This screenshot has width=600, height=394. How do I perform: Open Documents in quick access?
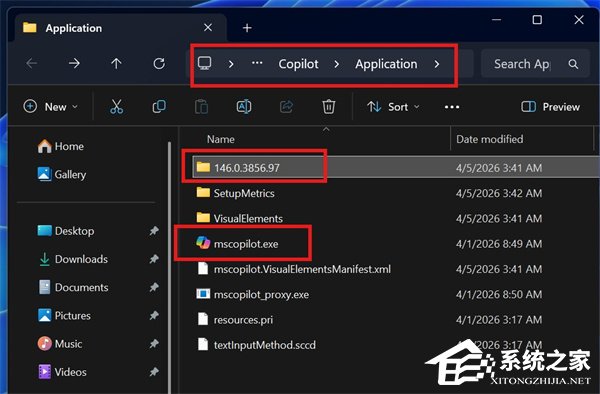(x=73, y=287)
